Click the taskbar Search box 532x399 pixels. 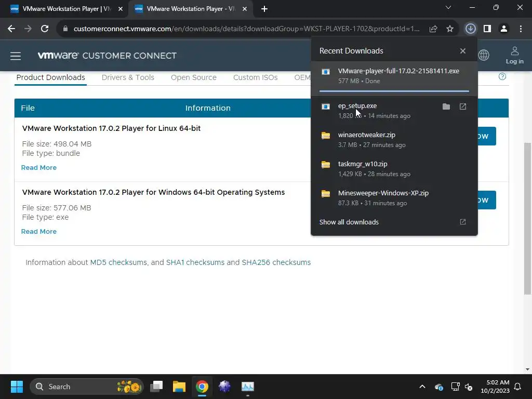coord(87,387)
